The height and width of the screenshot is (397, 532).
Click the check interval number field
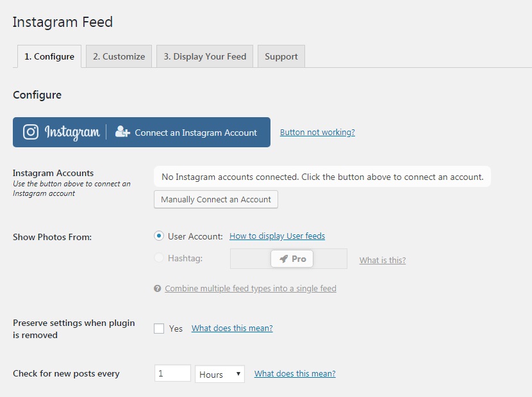(x=172, y=373)
